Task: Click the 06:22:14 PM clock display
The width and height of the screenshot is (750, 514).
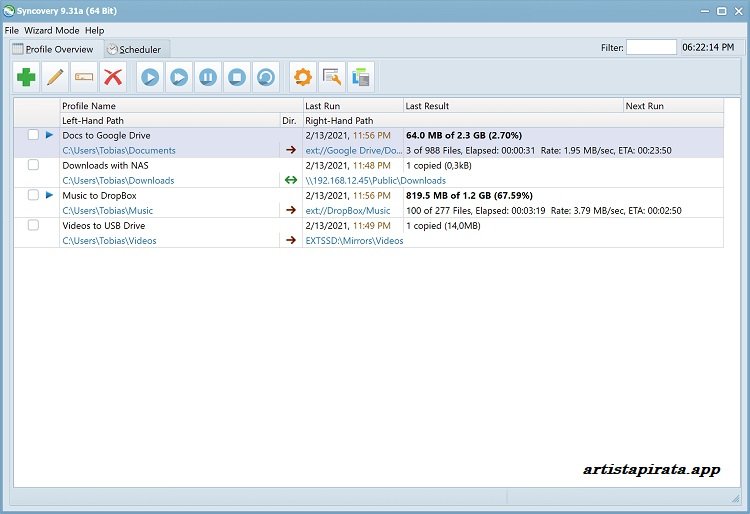Action: 708,47
